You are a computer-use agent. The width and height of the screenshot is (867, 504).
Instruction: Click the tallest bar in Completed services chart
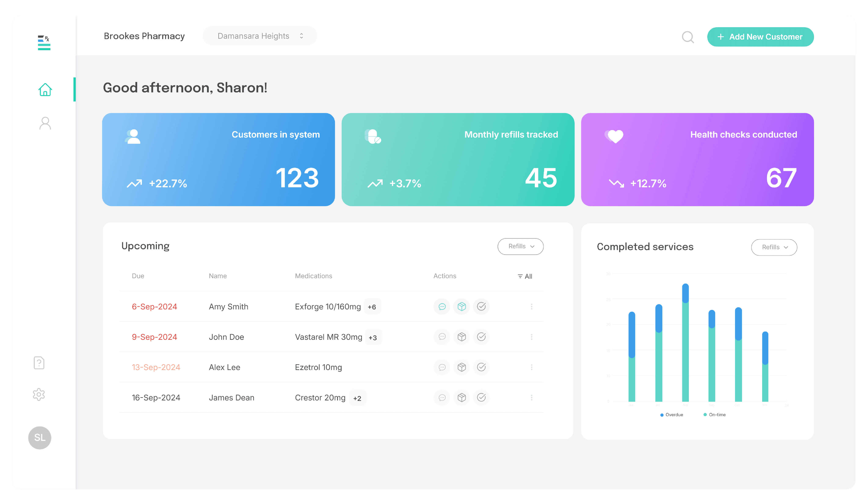tap(685, 342)
